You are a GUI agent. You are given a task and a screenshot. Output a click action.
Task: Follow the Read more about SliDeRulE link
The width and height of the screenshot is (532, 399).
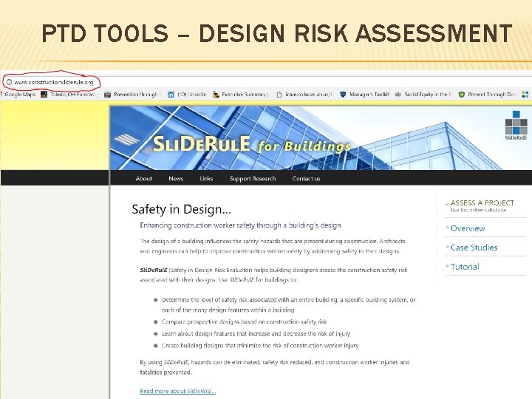click(178, 391)
